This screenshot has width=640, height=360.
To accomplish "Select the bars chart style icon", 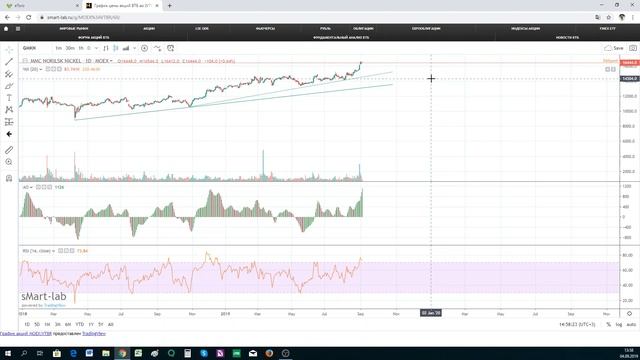I will pyautogui.click(x=106, y=48).
